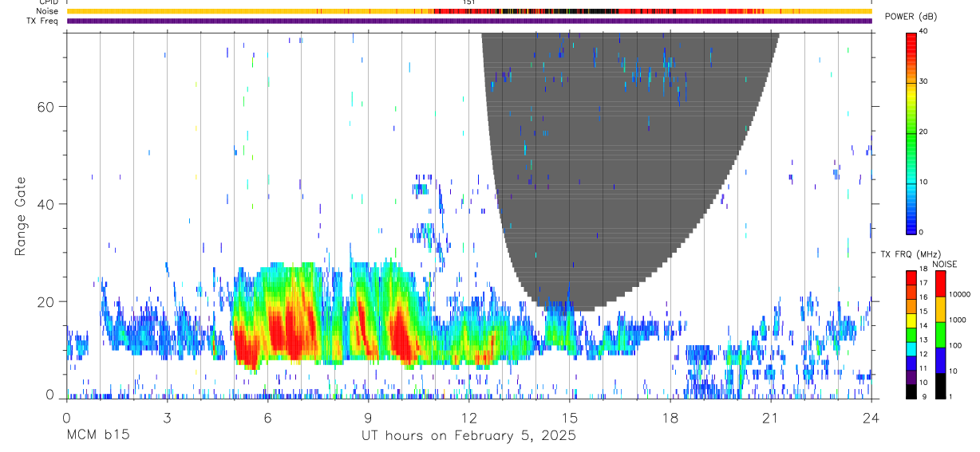Click the "10" tick on POWER colorbar
The width and height of the screenshot is (980, 452).
pos(923,182)
